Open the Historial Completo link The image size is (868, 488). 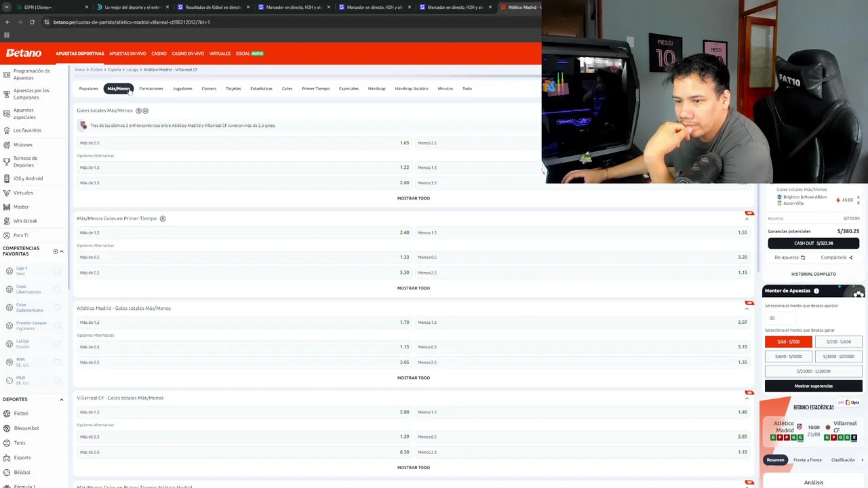(813, 274)
